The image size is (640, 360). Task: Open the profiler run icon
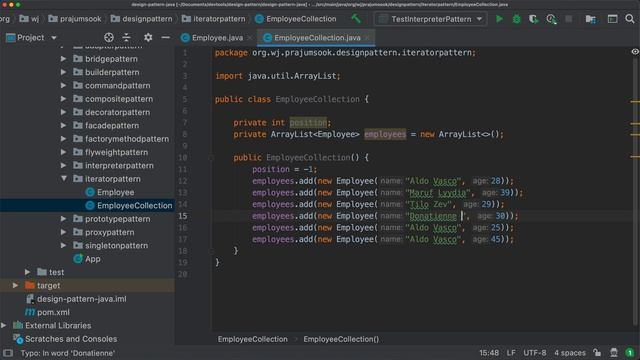pos(551,19)
